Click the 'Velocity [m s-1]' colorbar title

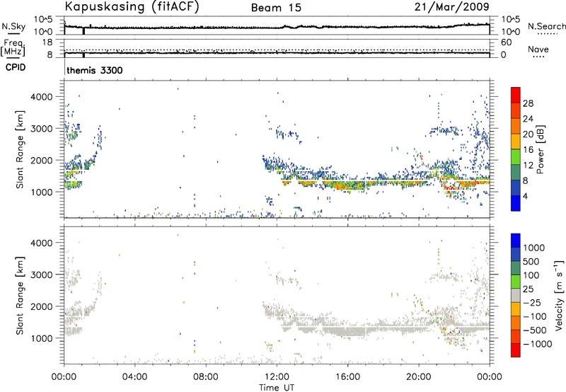click(559, 295)
